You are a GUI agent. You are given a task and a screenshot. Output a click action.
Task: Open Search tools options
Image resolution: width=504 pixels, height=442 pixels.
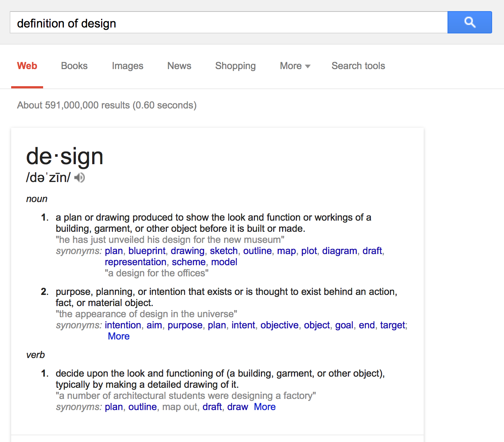point(358,66)
